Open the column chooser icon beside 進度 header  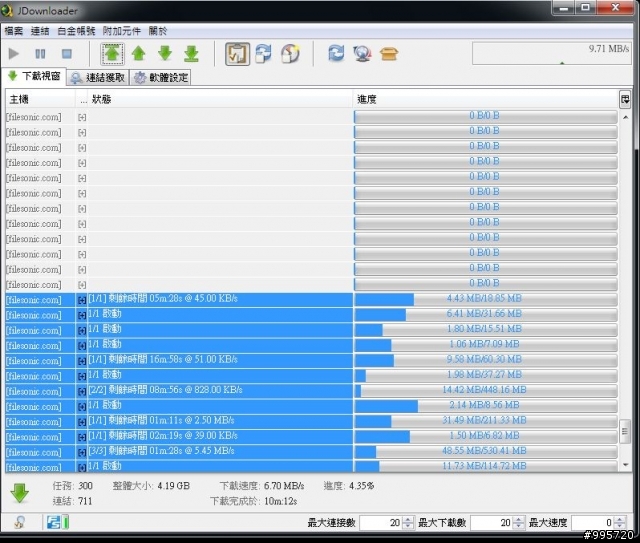624,99
